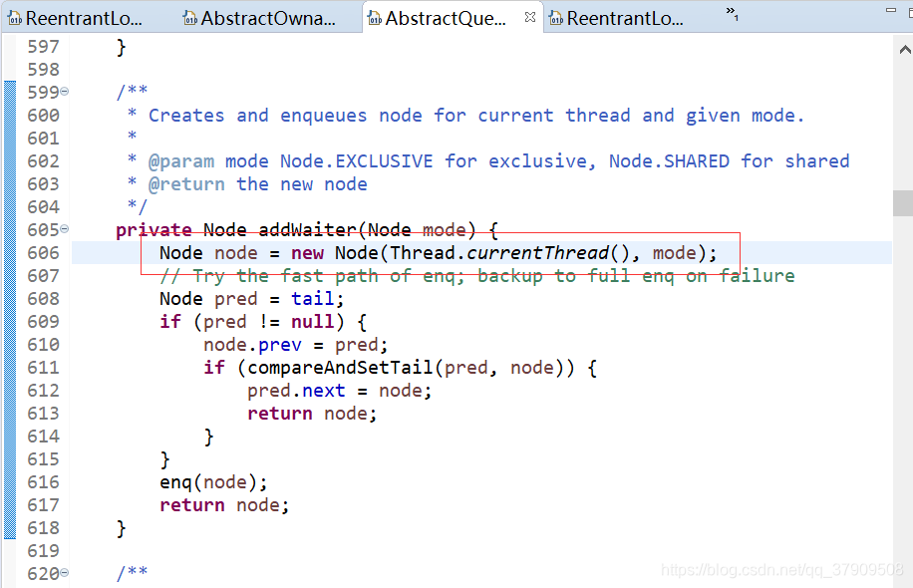Image resolution: width=913 pixels, height=588 pixels.
Task: Click line number 611 in the gutter
Action: click(x=43, y=368)
